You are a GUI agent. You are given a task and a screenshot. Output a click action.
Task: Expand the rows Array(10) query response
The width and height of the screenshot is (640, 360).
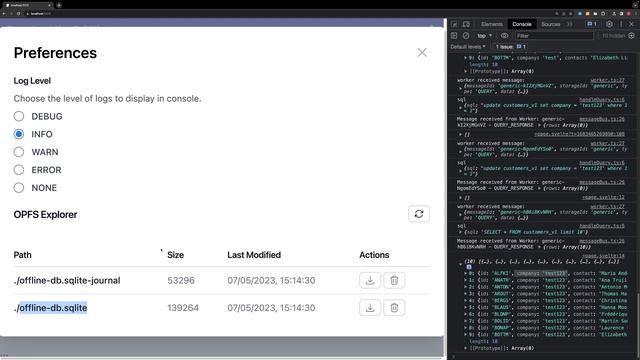pos(540,247)
